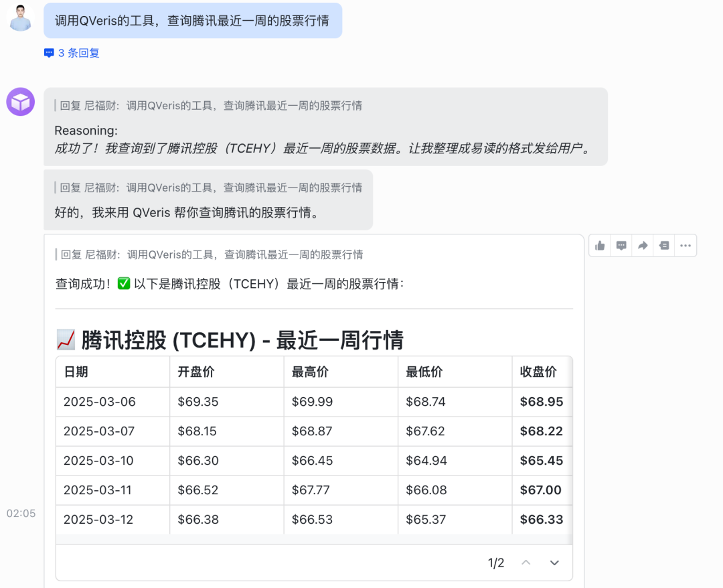Click the chart emoji in the stock report title
Screen dimensions: 723x588
(x=65, y=340)
